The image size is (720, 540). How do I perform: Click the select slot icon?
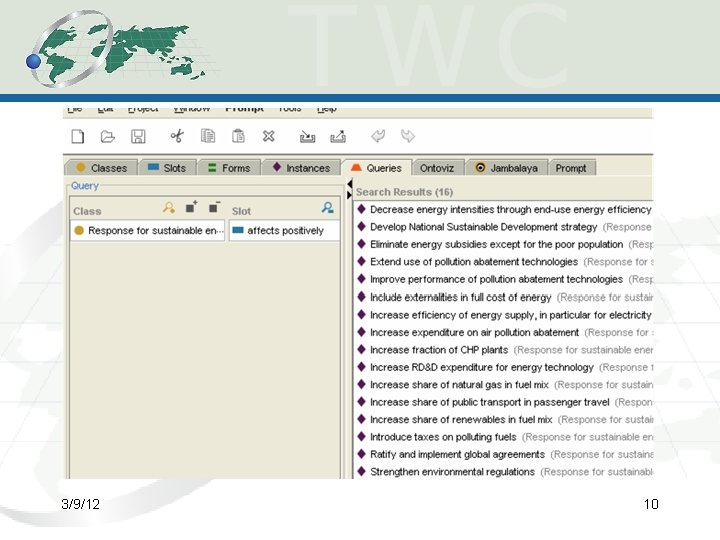click(327, 208)
